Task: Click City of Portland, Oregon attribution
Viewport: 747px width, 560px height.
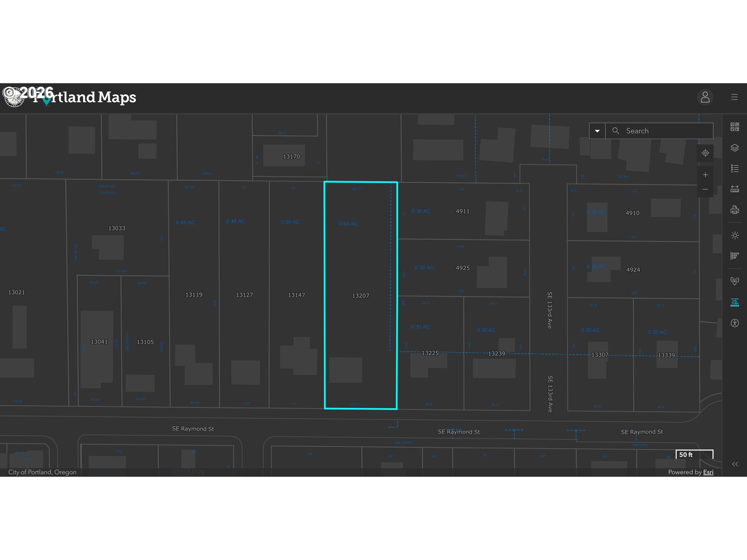Action: [42, 472]
